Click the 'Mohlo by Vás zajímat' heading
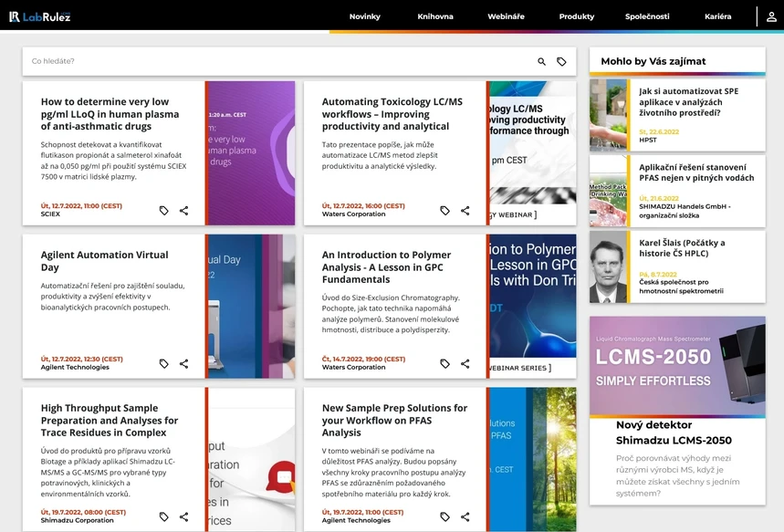784x532 pixels. coord(653,61)
